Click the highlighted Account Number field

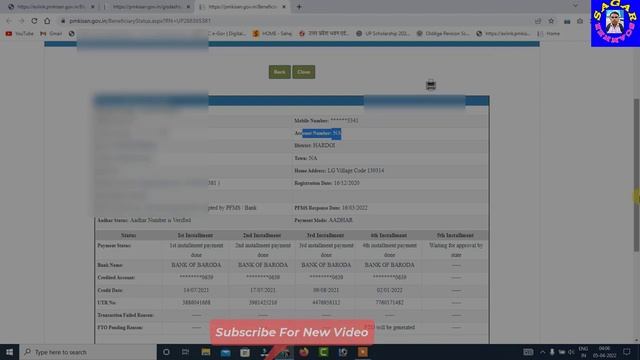coord(318,133)
